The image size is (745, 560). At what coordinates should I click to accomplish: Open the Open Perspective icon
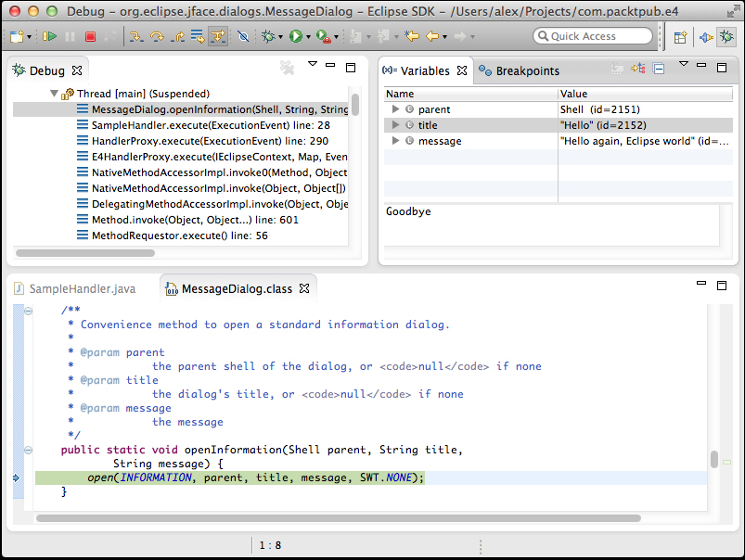pos(680,37)
